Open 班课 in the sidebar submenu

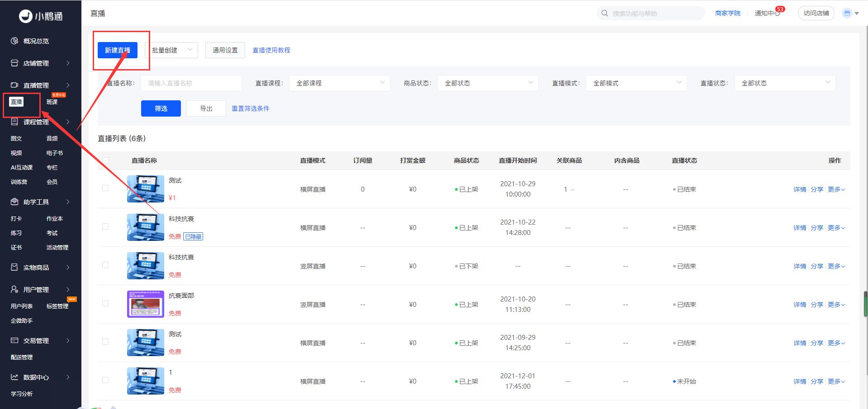52,102
